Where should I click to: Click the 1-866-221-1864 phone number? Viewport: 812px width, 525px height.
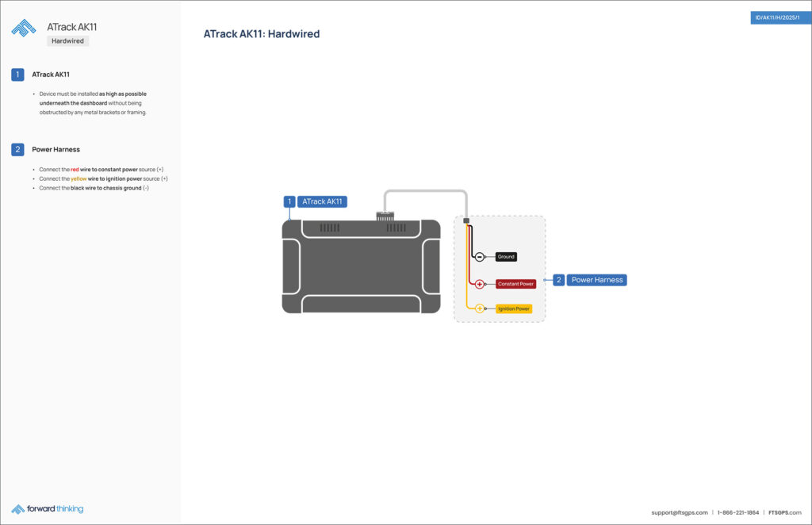737,512
